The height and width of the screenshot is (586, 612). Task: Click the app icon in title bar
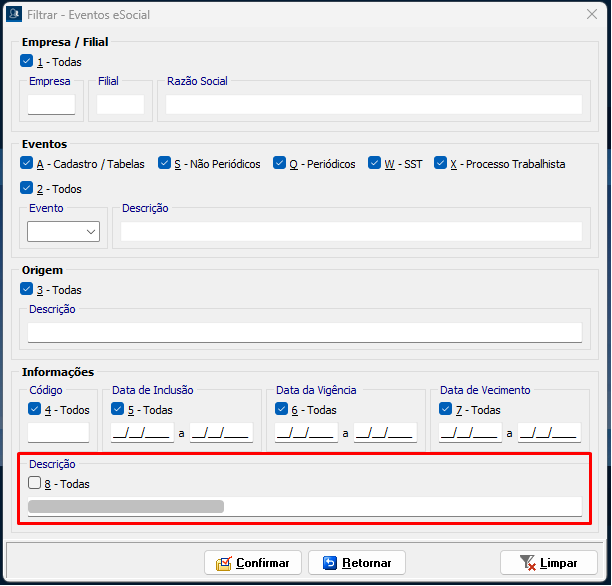pyautogui.click(x=14, y=15)
